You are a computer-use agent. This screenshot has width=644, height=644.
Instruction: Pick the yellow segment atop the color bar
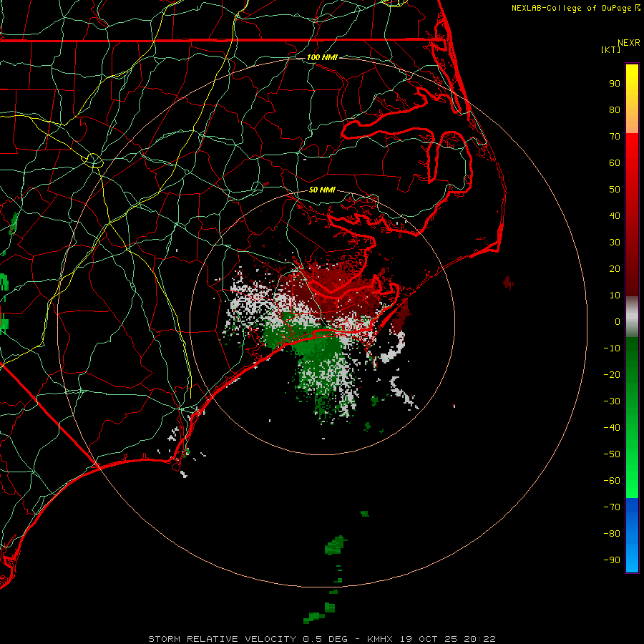tap(632, 99)
